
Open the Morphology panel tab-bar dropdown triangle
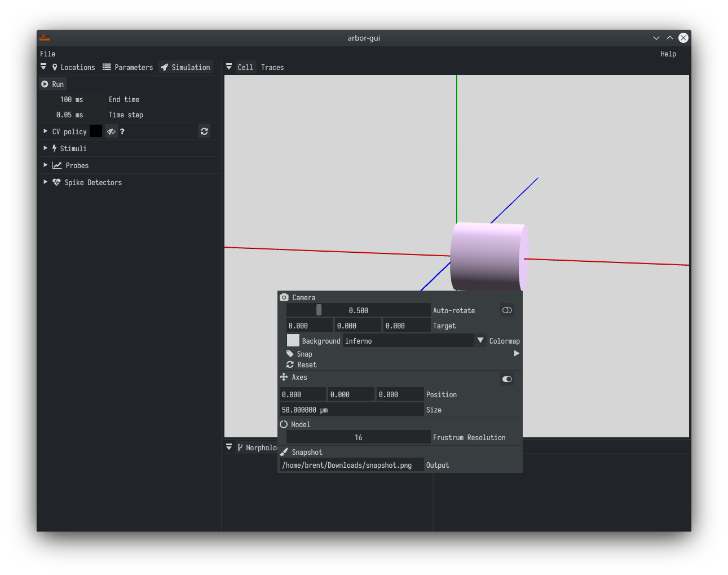coord(229,447)
